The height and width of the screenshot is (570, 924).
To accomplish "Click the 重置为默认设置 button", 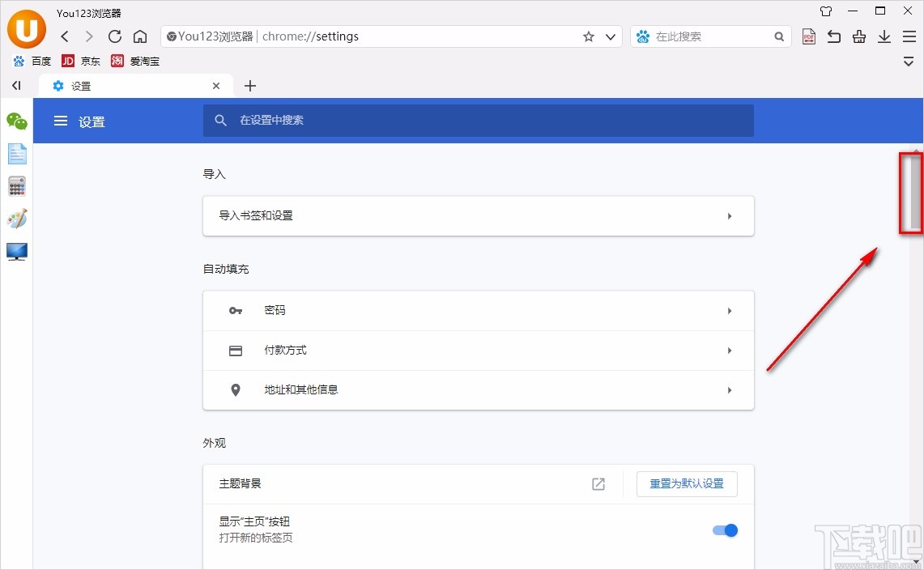I will 687,483.
